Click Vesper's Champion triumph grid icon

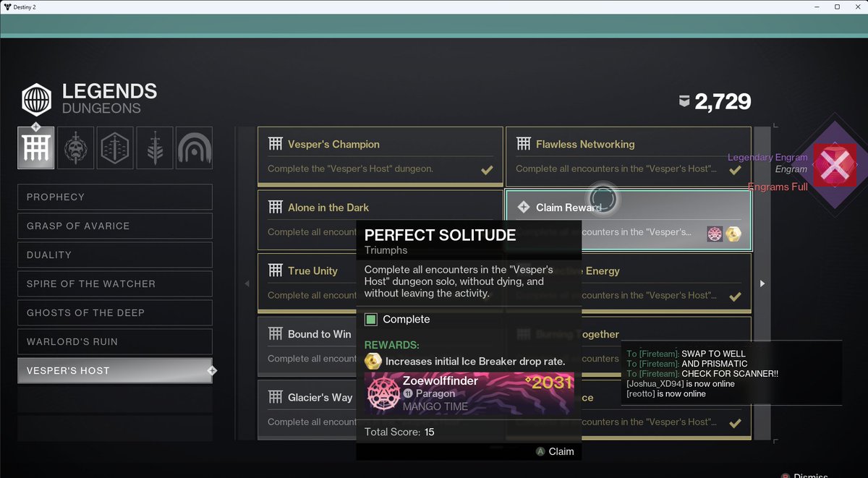click(275, 144)
